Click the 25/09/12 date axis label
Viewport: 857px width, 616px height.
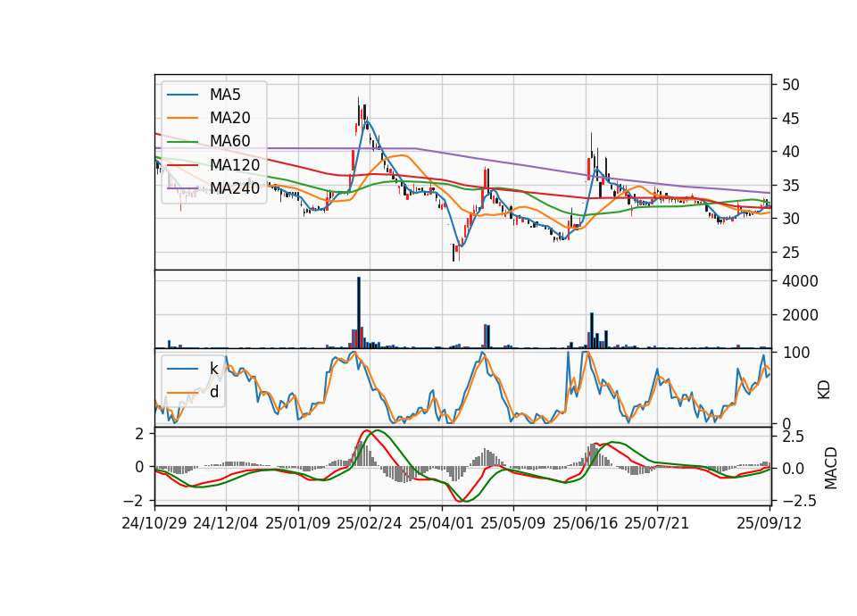pos(769,523)
